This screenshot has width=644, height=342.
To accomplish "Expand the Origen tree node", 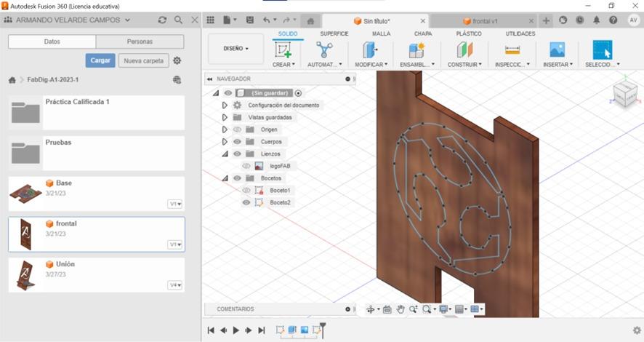I will pos(225,130).
